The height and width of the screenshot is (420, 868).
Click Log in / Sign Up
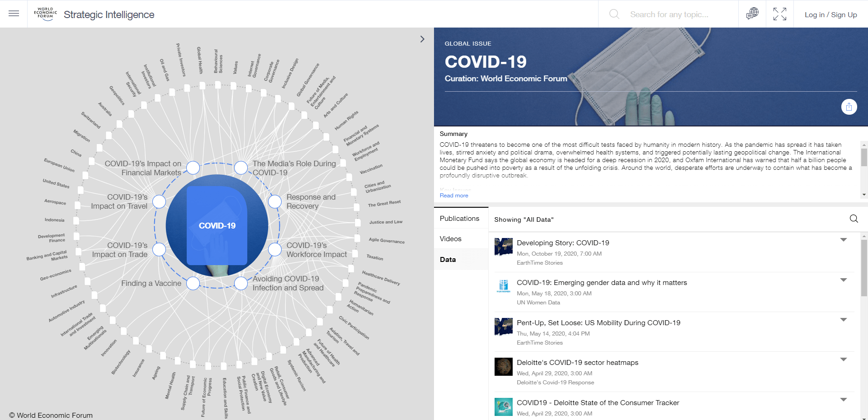(830, 14)
